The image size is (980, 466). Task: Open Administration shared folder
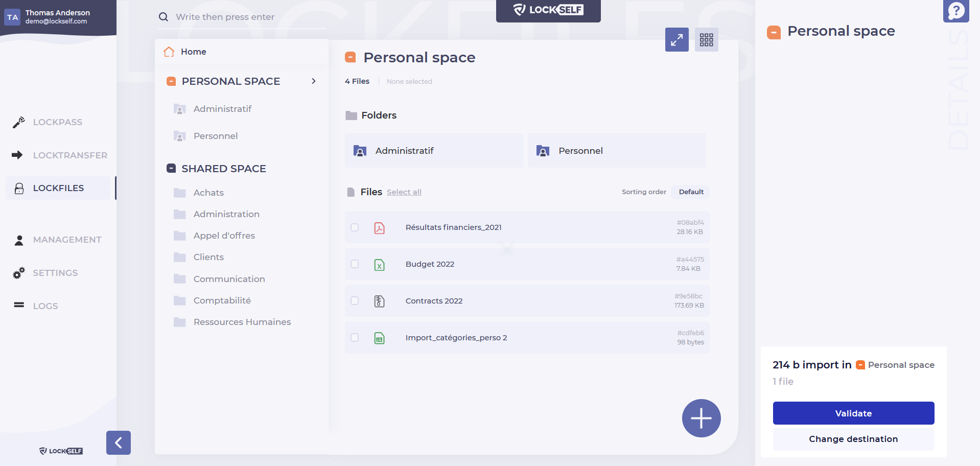point(226,214)
